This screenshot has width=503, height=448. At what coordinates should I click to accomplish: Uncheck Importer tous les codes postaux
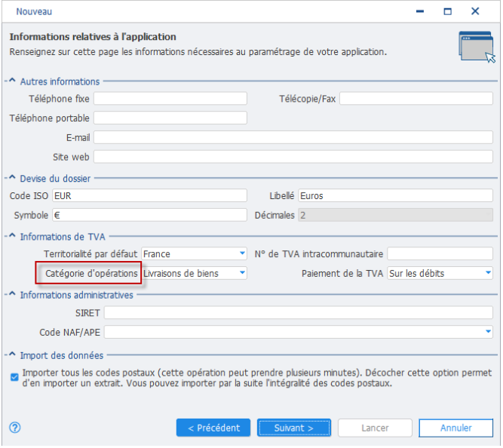tap(14, 377)
